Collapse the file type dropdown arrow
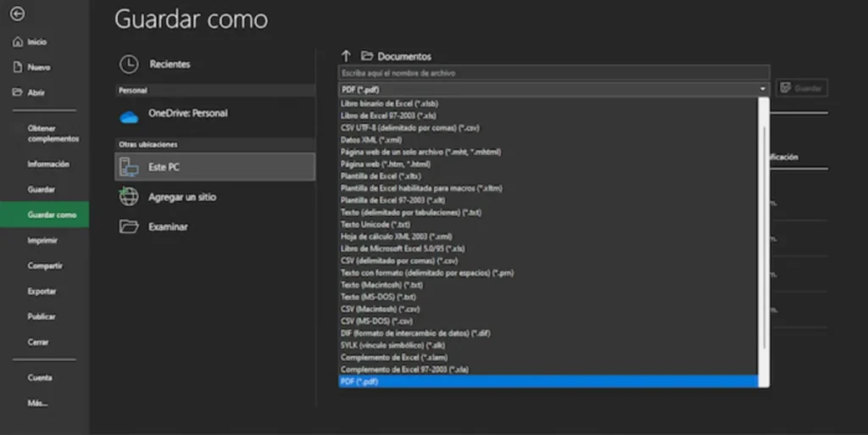 [763, 88]
